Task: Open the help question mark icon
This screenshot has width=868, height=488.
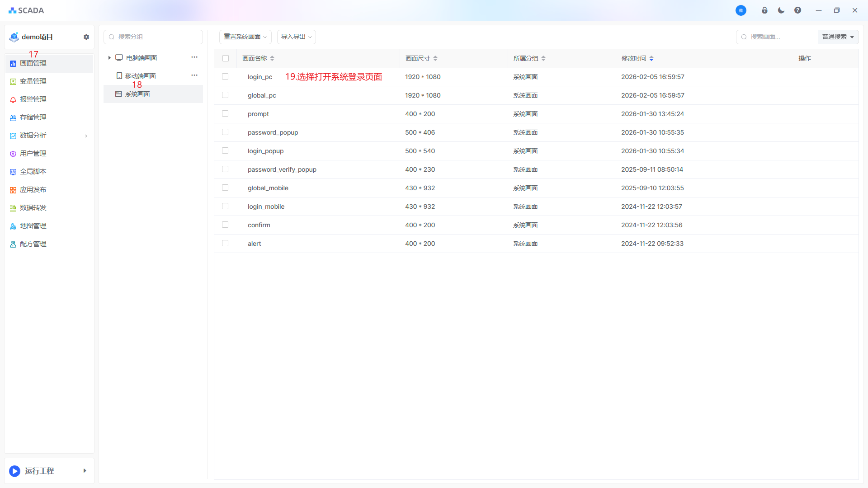Action: [797, 10]
